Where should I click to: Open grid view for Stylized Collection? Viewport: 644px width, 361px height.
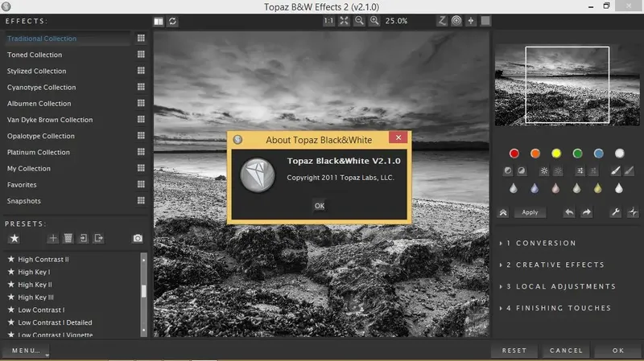pyautogui.click(x=141, y=71)
